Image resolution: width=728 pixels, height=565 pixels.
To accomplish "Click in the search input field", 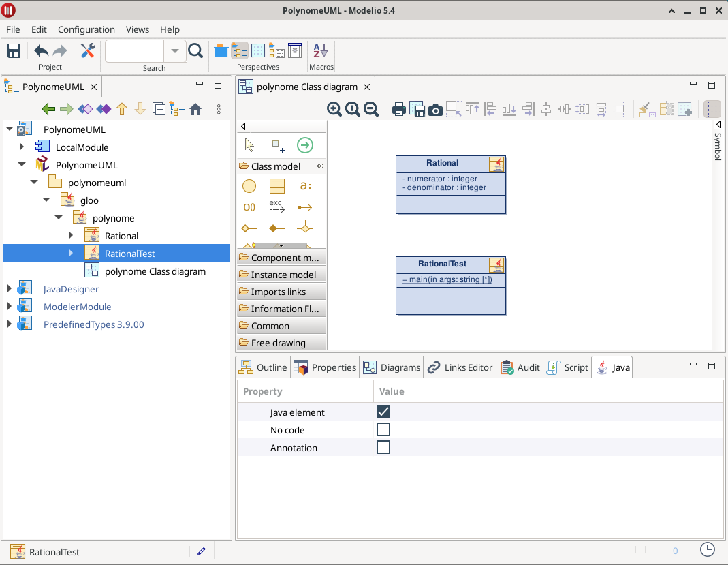I will coord(135,50).
